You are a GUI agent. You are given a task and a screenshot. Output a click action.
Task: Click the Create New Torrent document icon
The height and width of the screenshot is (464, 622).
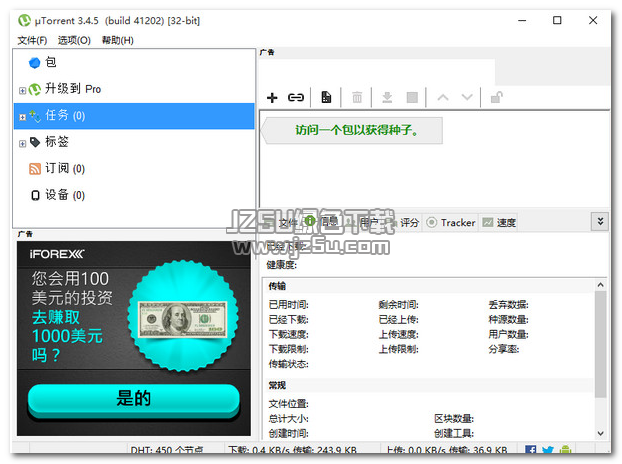(326, 98)
